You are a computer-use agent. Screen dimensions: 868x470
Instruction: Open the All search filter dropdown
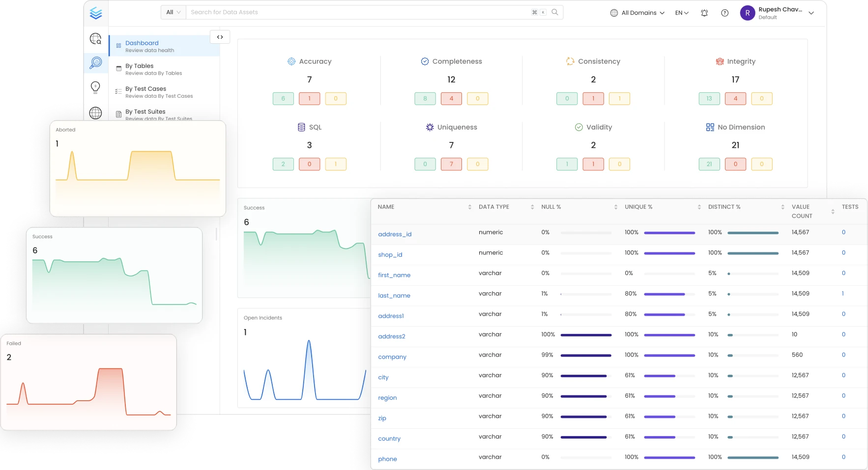click(x=174, y=12)
